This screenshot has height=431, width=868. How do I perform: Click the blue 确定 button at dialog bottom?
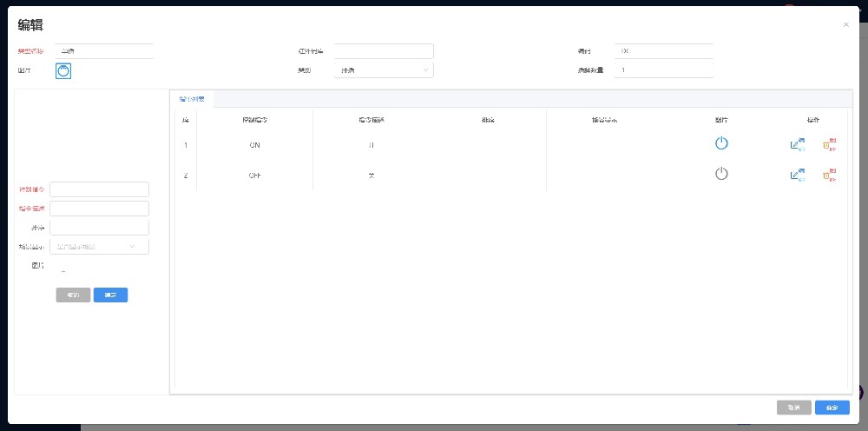(x=832, y=408)
